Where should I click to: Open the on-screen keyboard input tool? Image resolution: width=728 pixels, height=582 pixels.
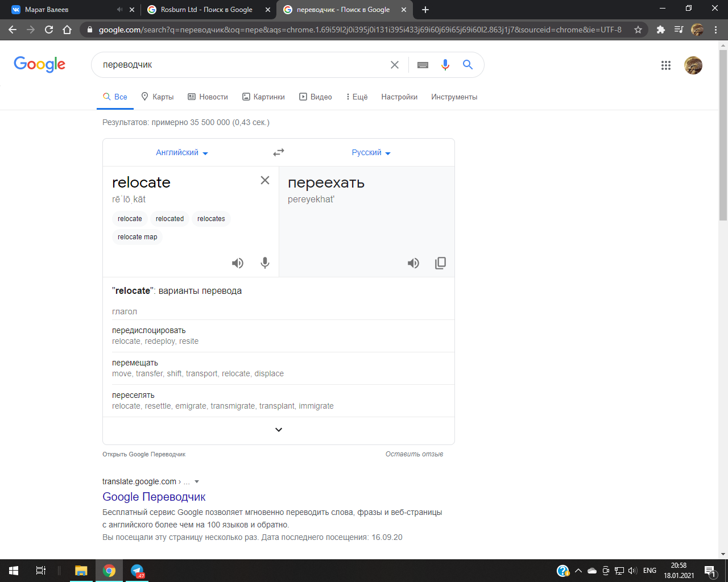pyautogui.click(x=423, y=65)
